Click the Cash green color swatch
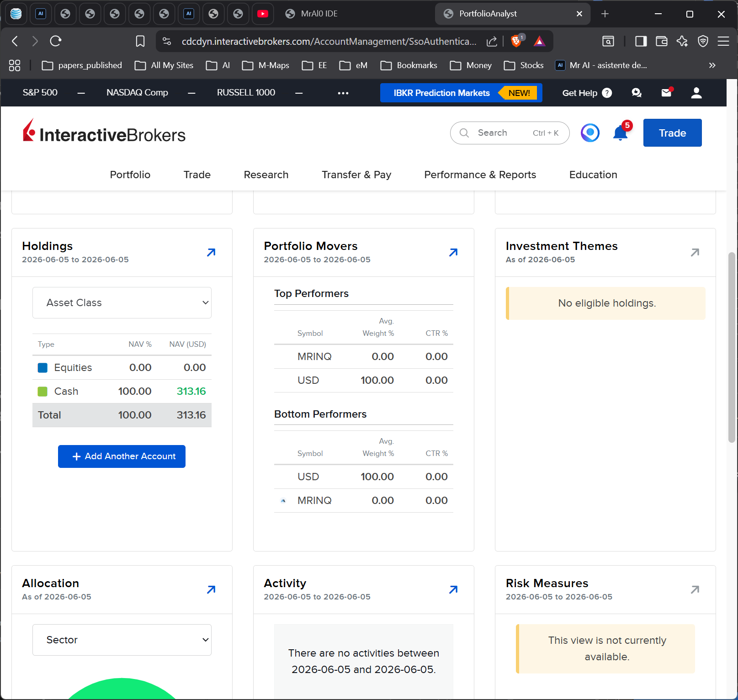738x700 pixels. [x=42, y=392]
